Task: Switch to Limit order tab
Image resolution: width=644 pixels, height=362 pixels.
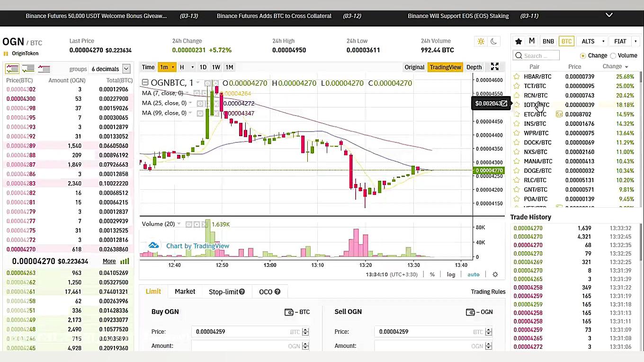Action: (153, 291)
